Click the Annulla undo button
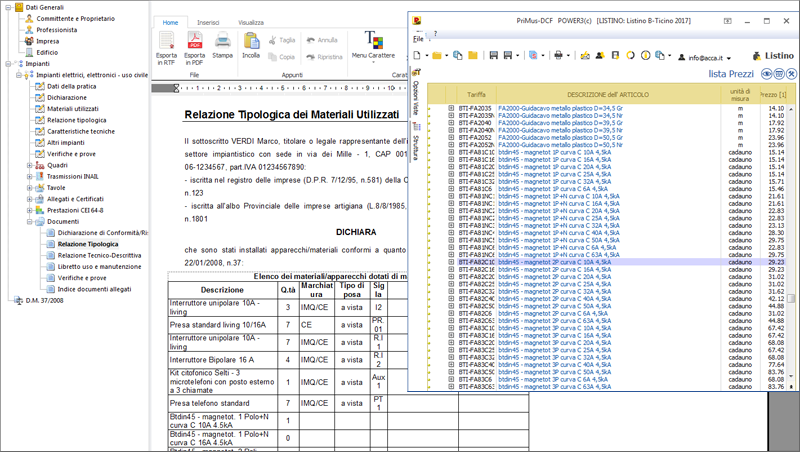 click(x=322, y=40)
